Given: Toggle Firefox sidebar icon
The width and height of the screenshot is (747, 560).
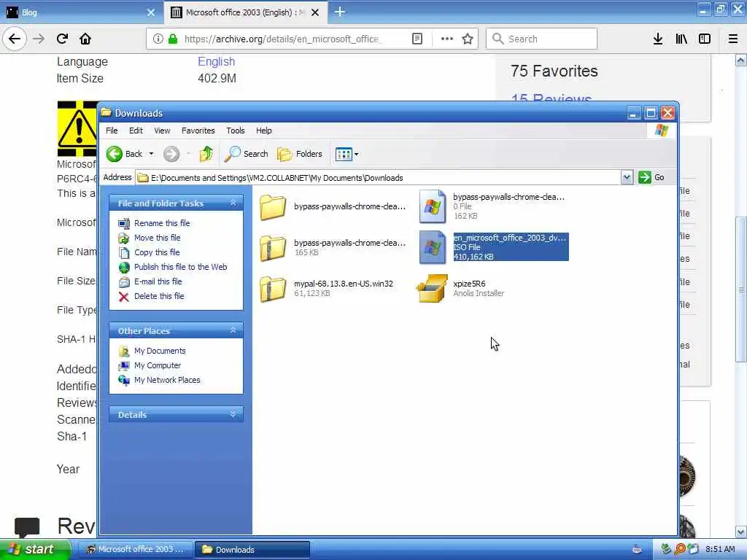Looking at the screenshot, I should tap(705, 39).
